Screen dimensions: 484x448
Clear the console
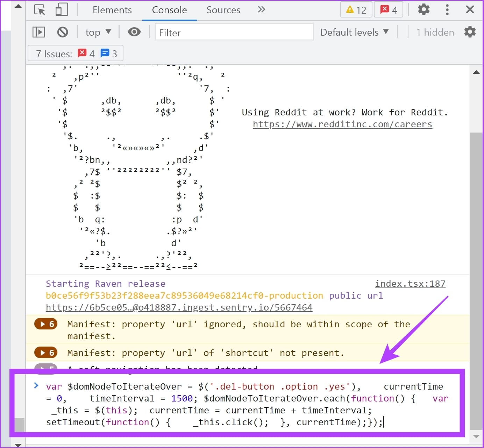click(63, 32)
